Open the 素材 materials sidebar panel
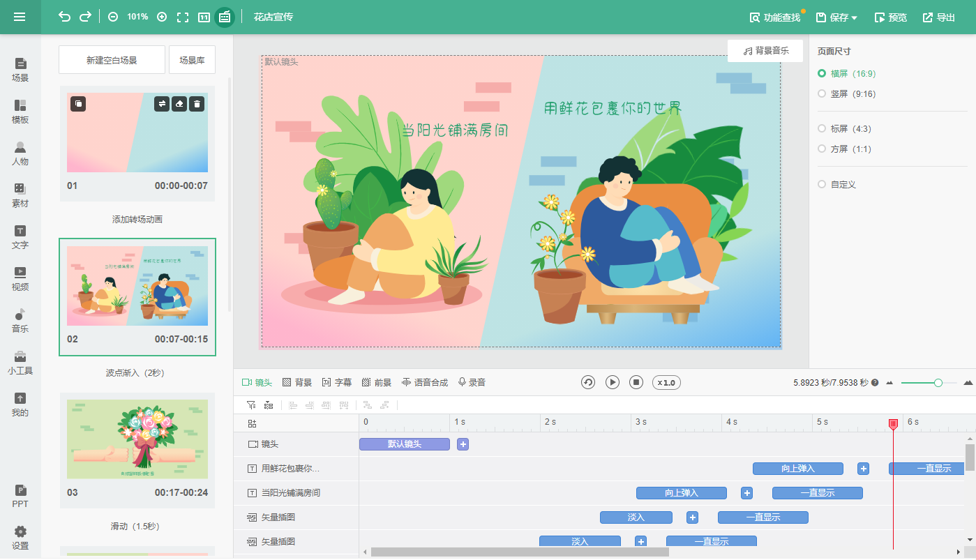 (x=20, y=195)
